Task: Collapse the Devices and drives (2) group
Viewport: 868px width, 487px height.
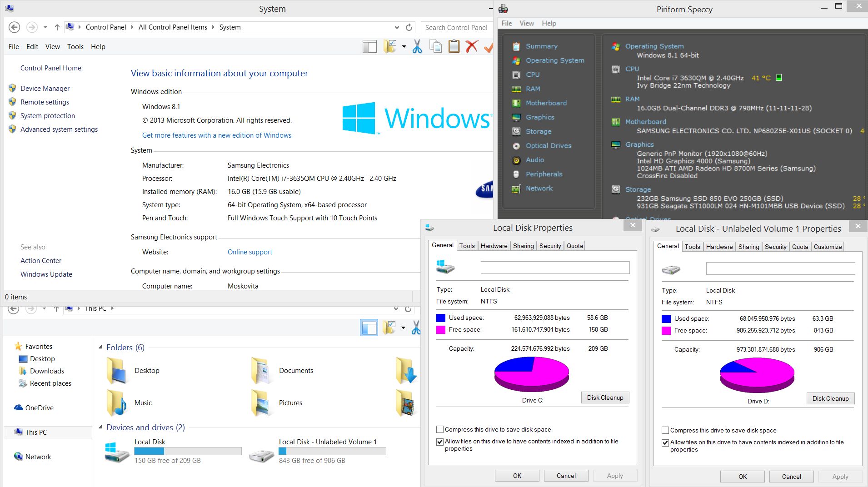Action: tap(101, 427)
